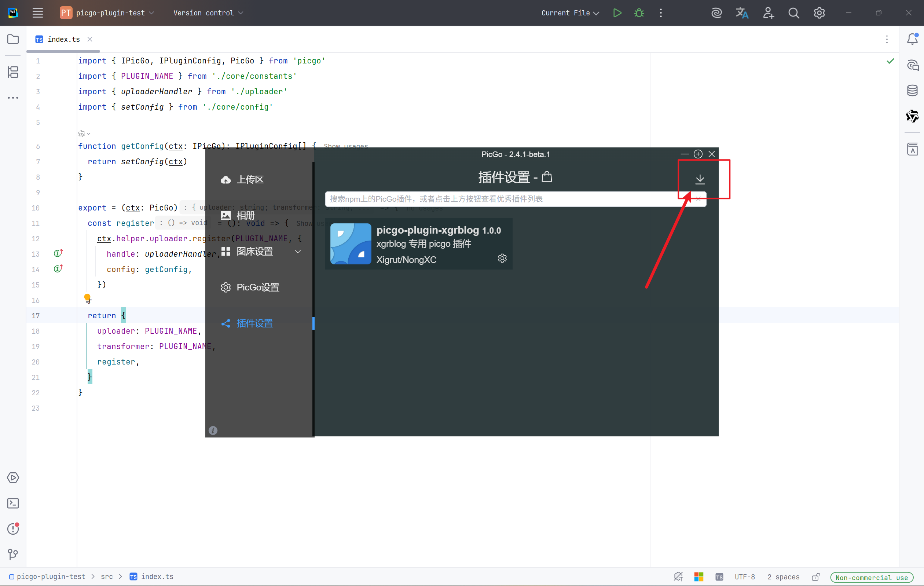The image size is (924, 586).
Task: Click the spiral AI assistant icon in the top toolbar
Action: [716, 13]
